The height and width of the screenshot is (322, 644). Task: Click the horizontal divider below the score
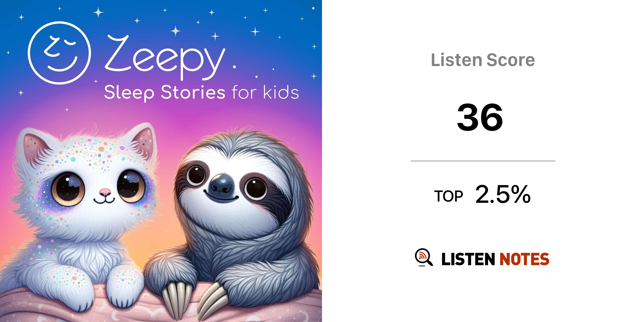coord(483,161)
